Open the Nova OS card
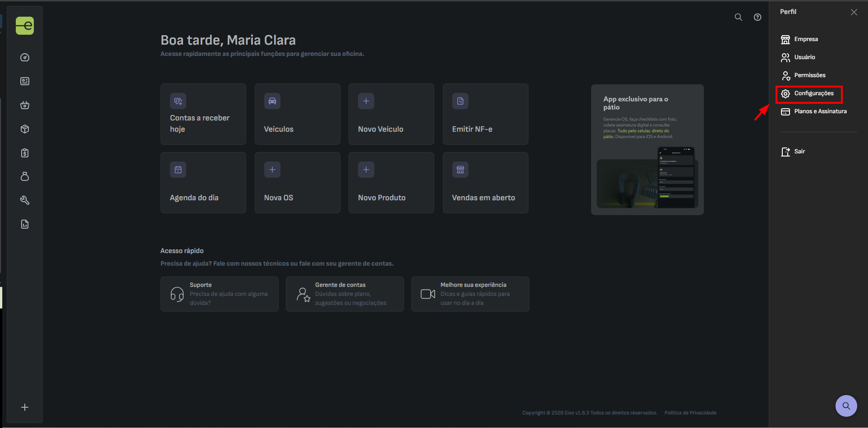This screenshot has height=428, width=868. tap(298, 183)
